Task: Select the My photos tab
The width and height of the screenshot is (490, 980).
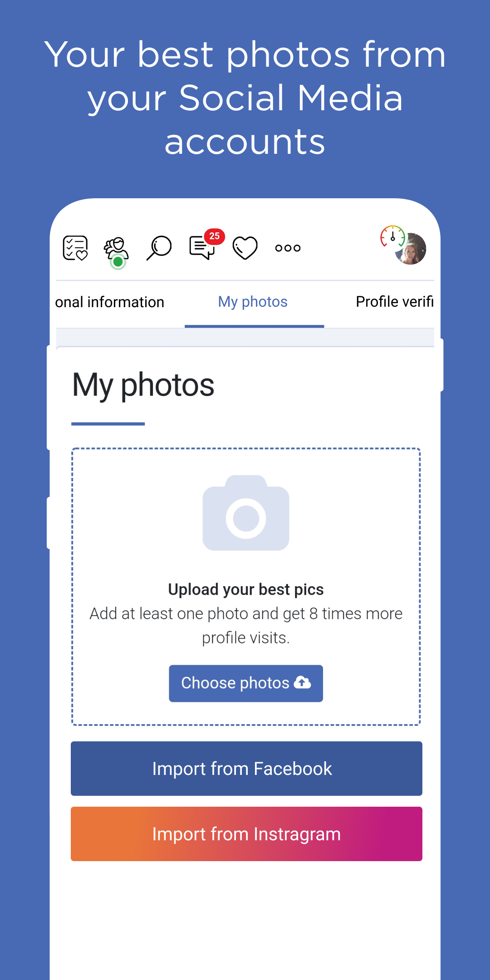Action: coord(253,302)
